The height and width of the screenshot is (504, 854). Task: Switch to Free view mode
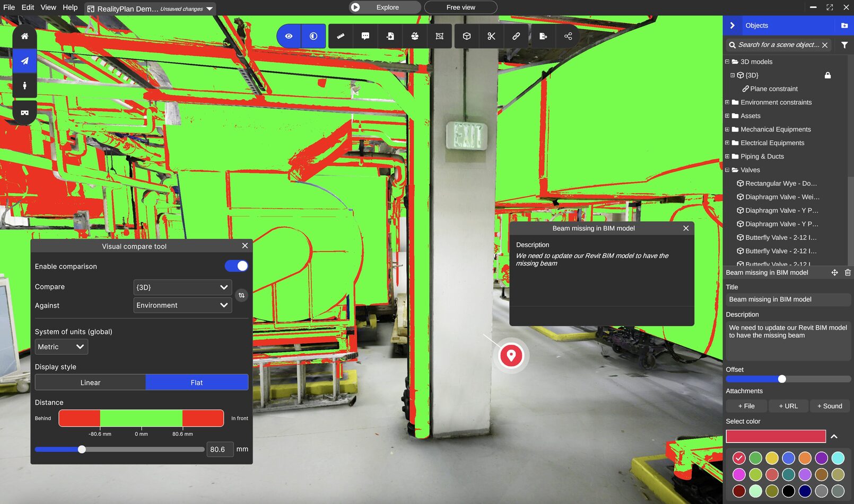point(460,7)
